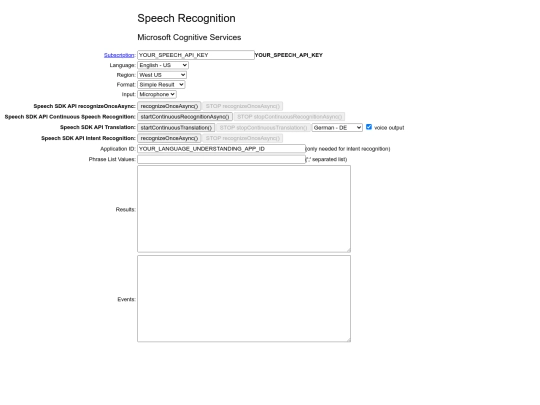Toggle the voice output checkbox

369,127
